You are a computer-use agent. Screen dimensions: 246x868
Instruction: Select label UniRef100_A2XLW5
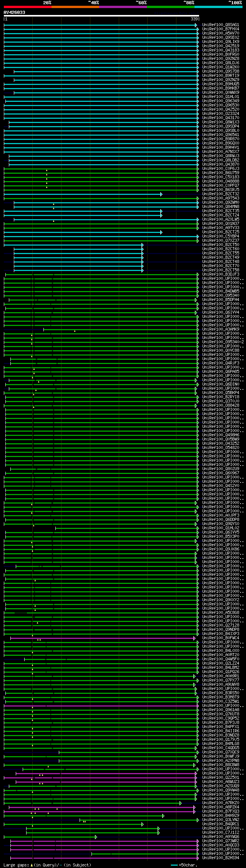221,219
